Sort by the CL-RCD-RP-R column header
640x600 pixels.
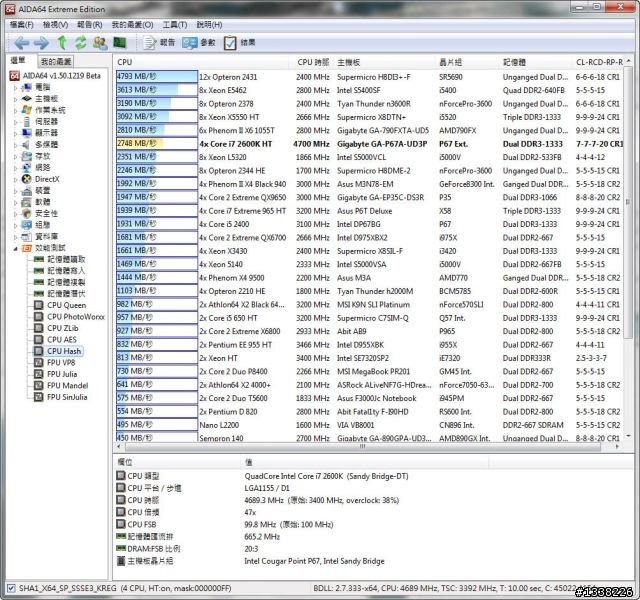click(599, 62)
